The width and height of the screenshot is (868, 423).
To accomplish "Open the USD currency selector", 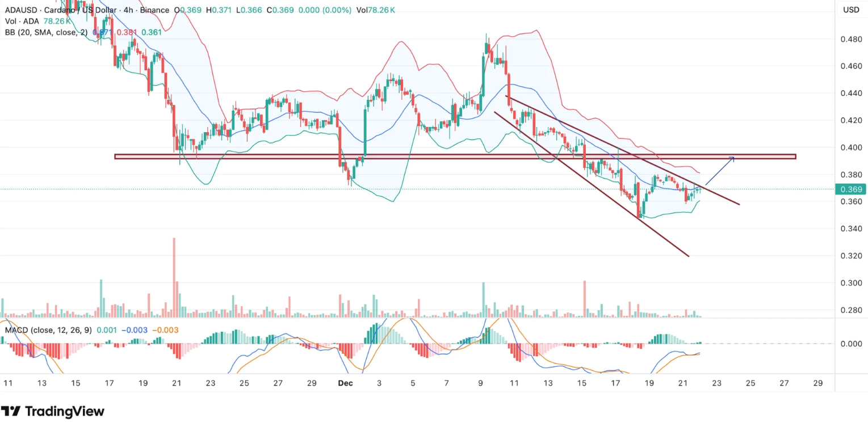I will (850, 10).
